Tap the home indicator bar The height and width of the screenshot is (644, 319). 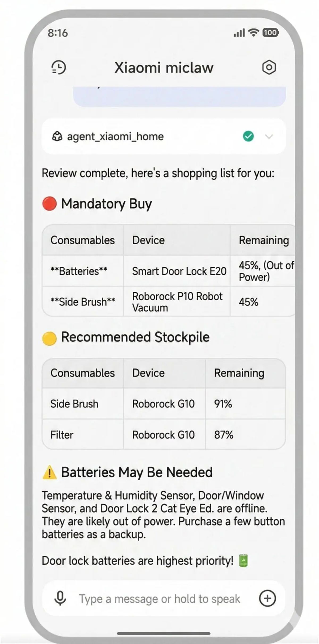164,634
